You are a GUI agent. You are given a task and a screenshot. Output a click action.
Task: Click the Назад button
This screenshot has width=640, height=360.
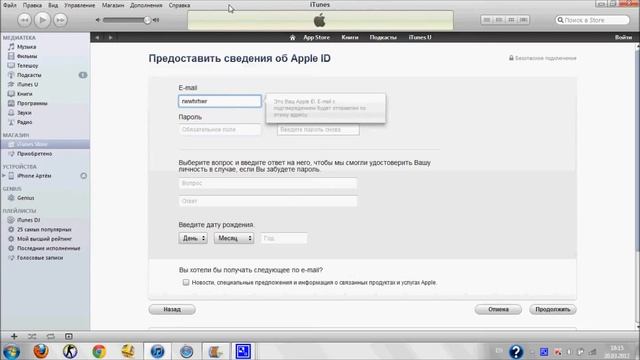point(172,309)
